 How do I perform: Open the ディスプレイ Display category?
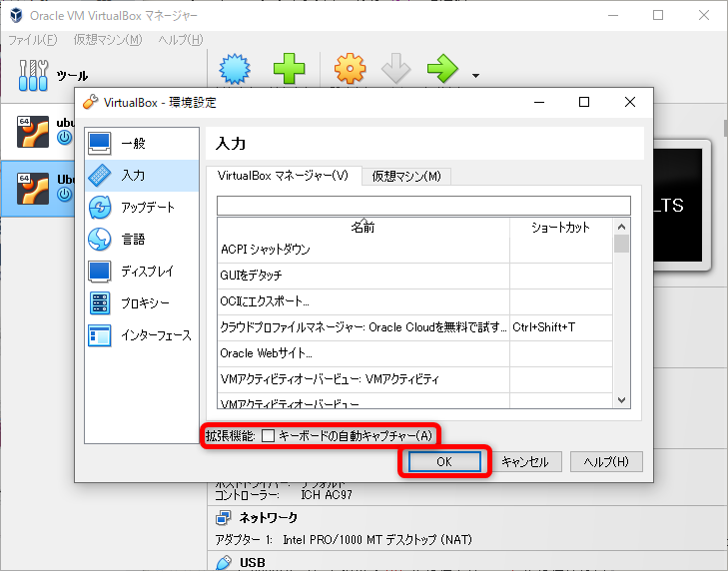142,272
